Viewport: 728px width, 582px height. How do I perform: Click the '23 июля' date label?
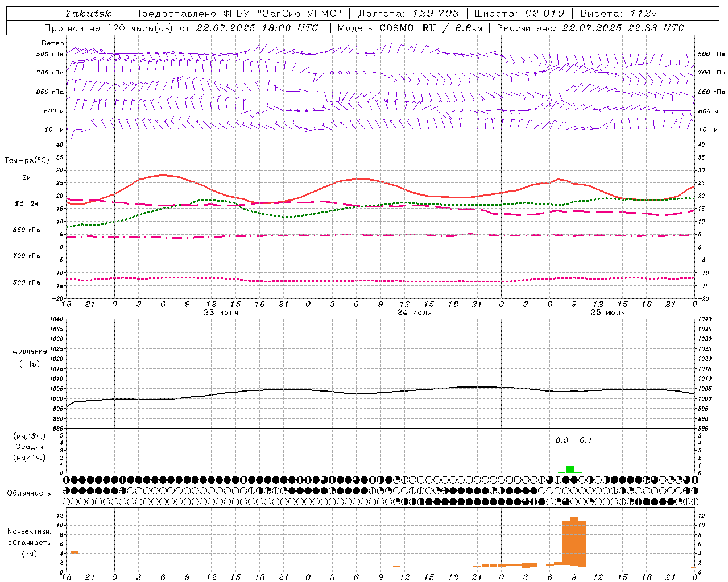coord(221,313)
